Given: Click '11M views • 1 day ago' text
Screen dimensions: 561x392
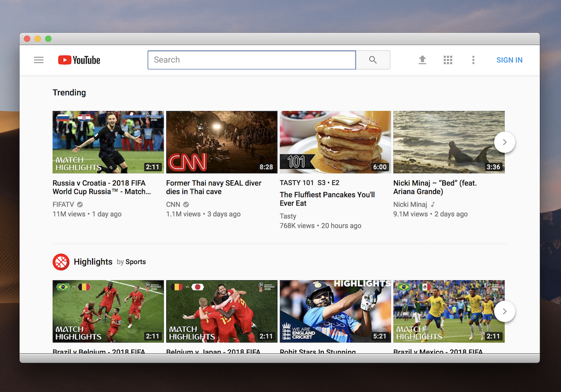Looking at the screenshot, I should (87, 214).
